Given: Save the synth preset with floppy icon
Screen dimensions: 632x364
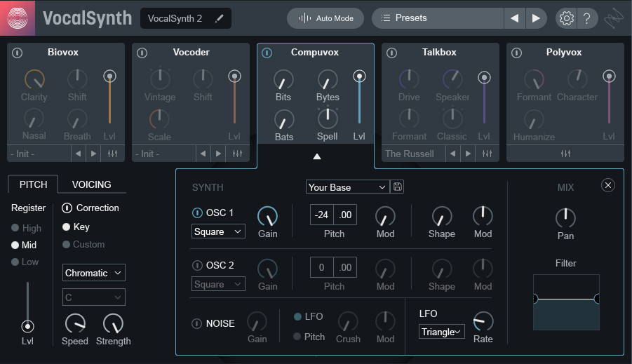Looking at the screenshot, I should [x=397, y=187].
